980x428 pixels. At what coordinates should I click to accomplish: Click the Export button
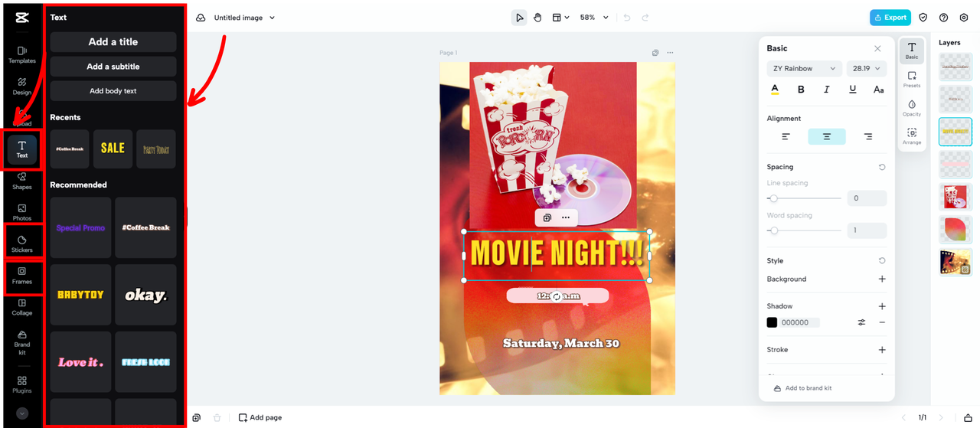click(890, 18)
